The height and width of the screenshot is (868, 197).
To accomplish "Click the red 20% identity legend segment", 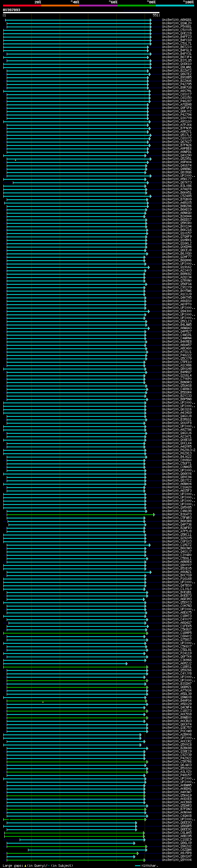I will (22, 6).
